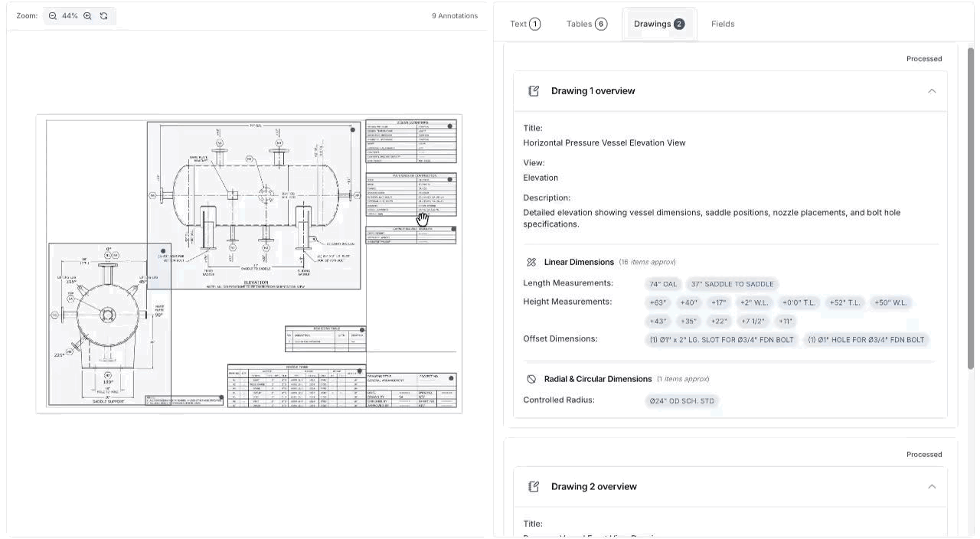The image size is (980, 539).
Task: Click the +52" T.L. measurement chip
Action: pos(845,302)
